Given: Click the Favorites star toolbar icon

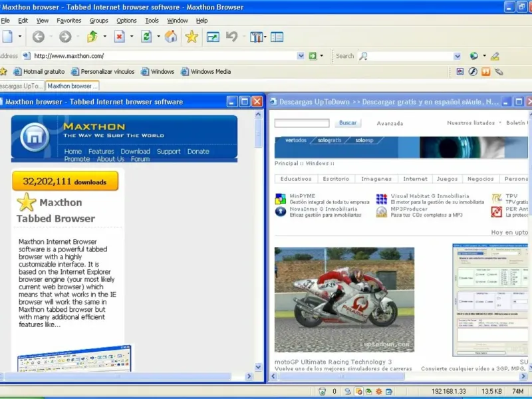Looking at the screenshot, I should 192,37.
